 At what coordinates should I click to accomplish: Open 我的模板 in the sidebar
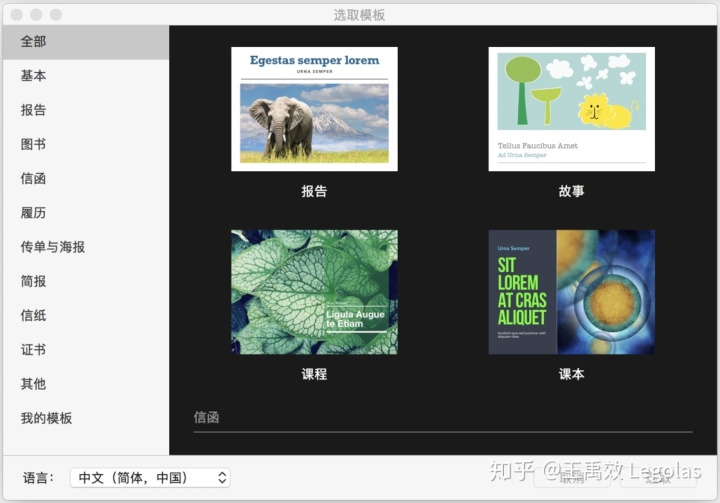pyautogui.click(x=86, y=418)
